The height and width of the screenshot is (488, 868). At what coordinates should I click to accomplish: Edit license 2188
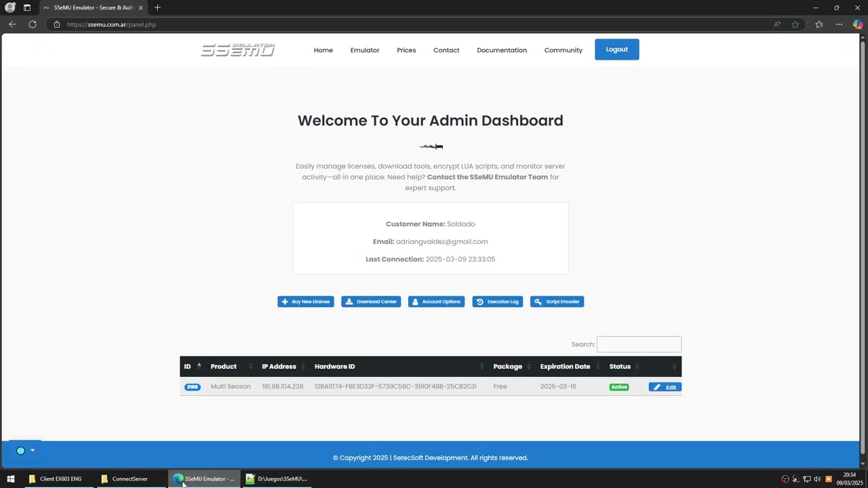(665, 387)
